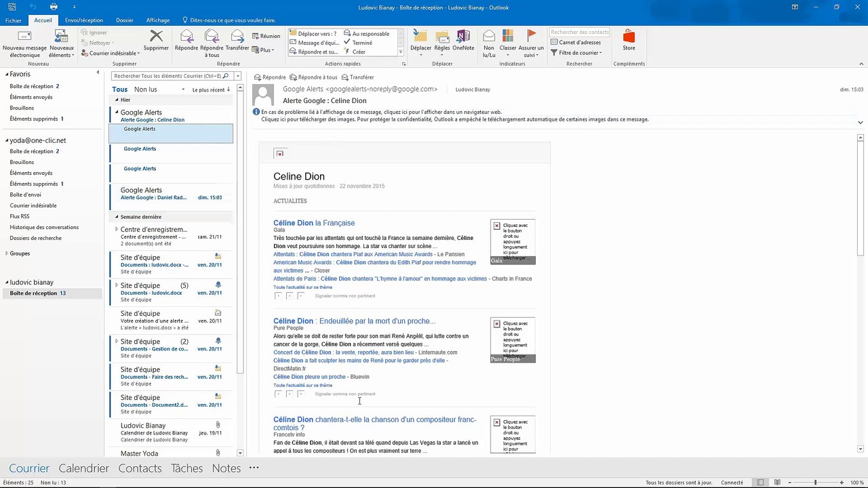Open the 'Endeuillée par la mort d'un proche' article
868x488 pixels.
coord(354,321)
